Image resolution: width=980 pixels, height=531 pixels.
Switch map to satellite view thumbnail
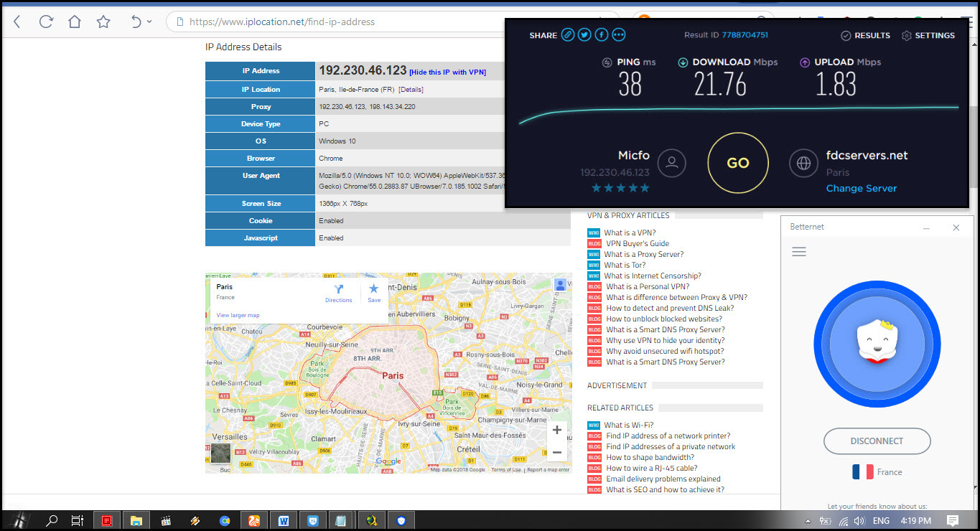(x=220, y=453)
